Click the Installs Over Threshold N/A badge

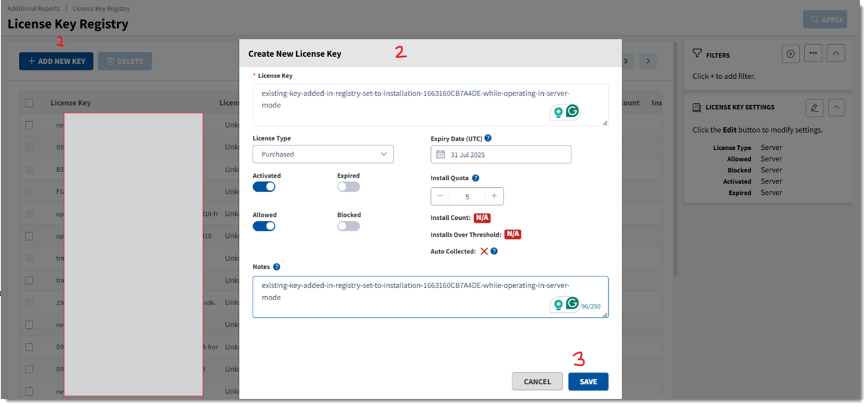[x=513, y=234]
